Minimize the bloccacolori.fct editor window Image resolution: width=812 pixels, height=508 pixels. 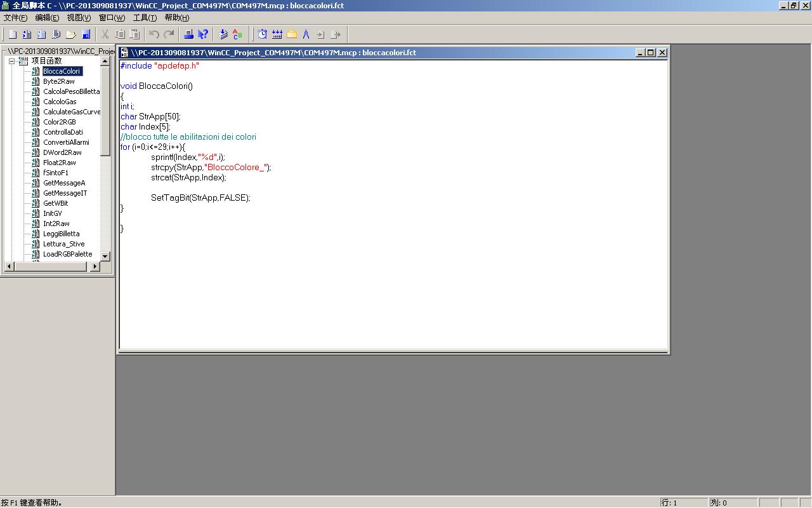pos(641,53)
